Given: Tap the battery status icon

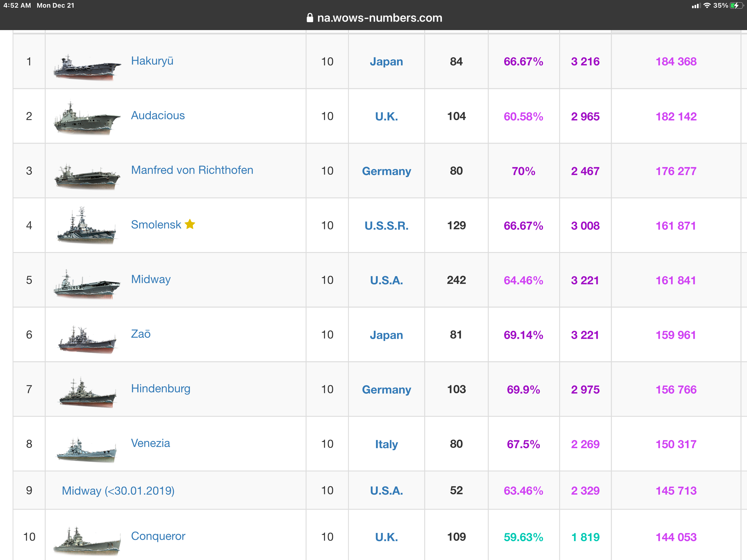Looking at the screenshot, I should [x=736, y=5].
